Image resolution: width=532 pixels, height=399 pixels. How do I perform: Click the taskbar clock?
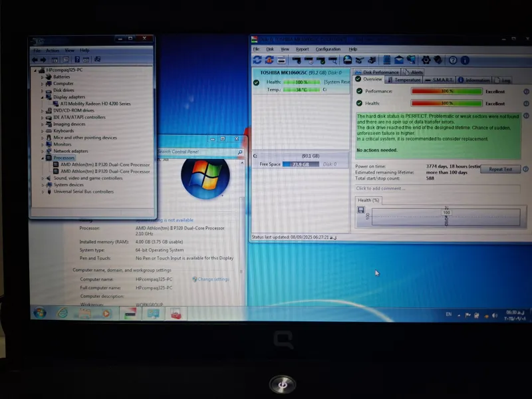pyautogui.click(x=515, y=315)
